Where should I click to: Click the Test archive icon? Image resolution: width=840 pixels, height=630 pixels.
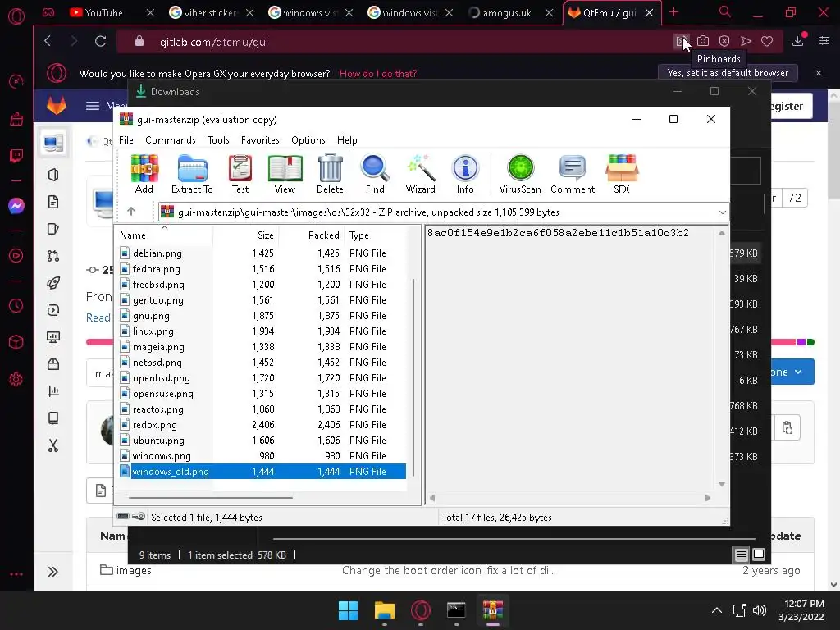[240, 174]
